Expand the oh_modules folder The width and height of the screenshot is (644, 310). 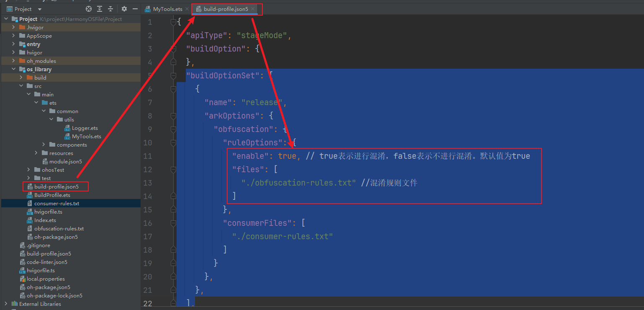pos(14,61)
